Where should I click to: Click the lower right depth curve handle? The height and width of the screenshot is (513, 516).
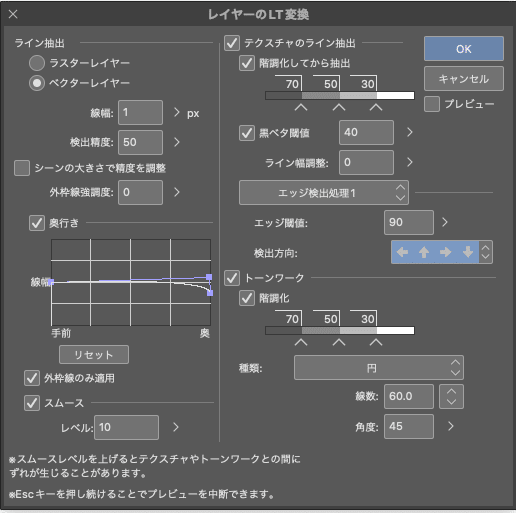(x=210, y=293)
